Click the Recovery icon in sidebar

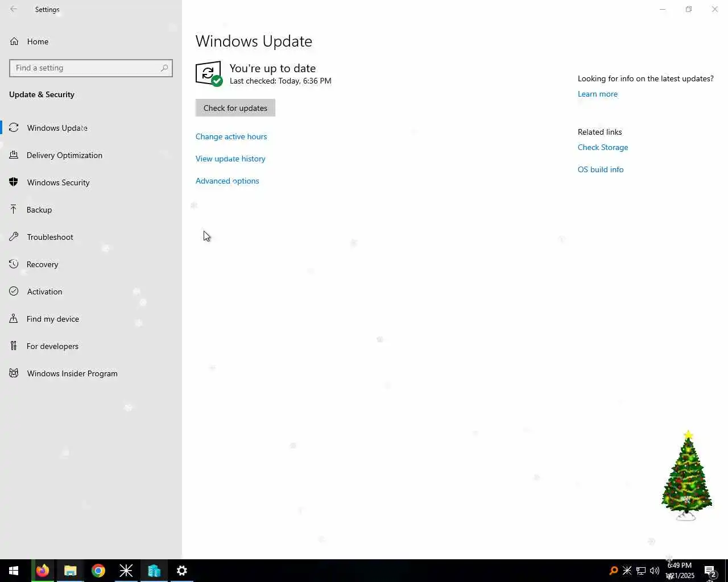click(14, 264)
